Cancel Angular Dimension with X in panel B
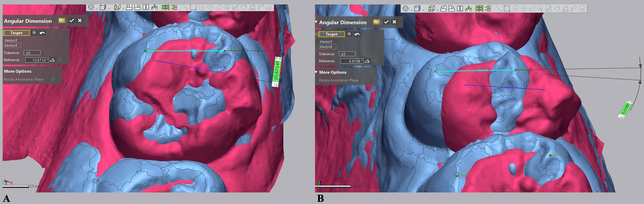Viewport: 644px width, 204px height. [x=394, y=22]
